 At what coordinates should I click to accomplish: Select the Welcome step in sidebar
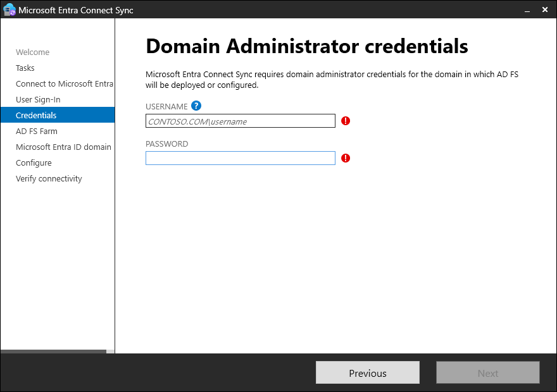(x=33, y=52)
